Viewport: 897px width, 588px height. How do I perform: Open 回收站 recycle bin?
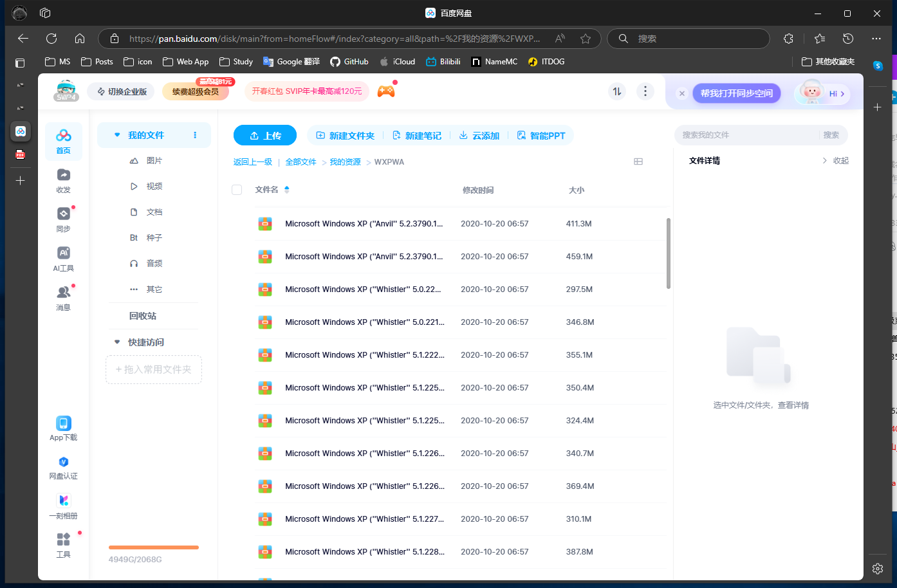pyautogui.click(x=143, y=316)
